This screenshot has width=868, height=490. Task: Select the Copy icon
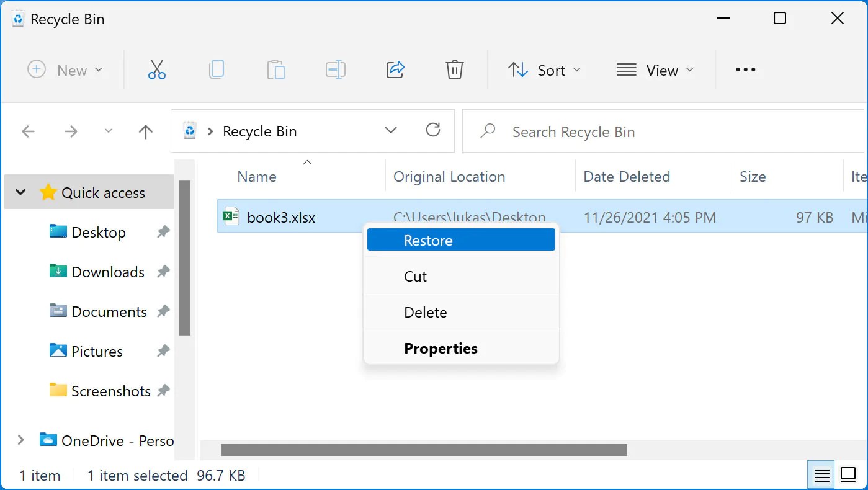click(x=216, y=69)
